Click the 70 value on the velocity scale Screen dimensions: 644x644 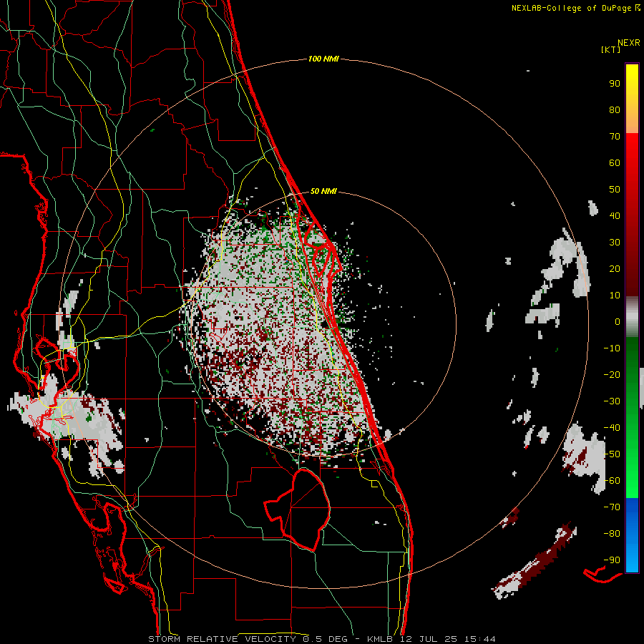coord(615,137)
